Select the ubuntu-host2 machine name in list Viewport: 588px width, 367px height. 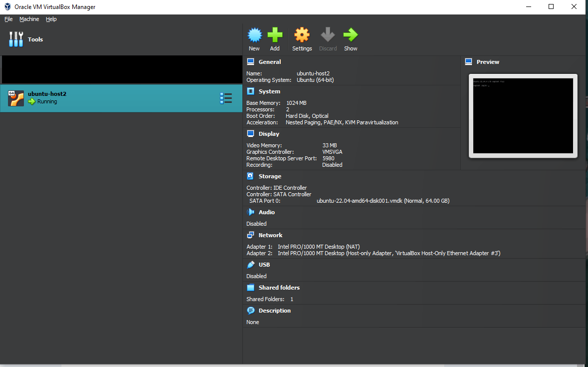click(x=47, y=94)
